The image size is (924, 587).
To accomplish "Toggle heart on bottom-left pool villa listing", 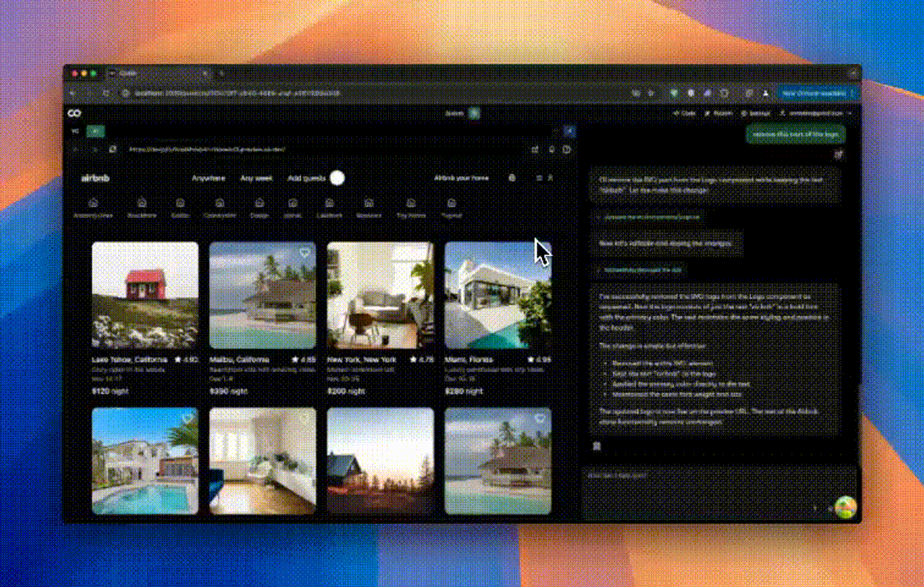I will (187, 418).
